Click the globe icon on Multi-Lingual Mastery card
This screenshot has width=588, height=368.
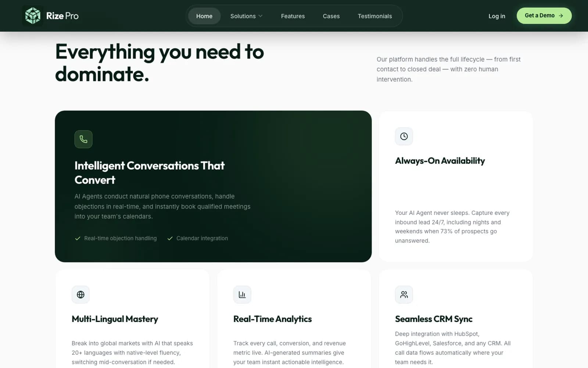[x=80, y=295]
